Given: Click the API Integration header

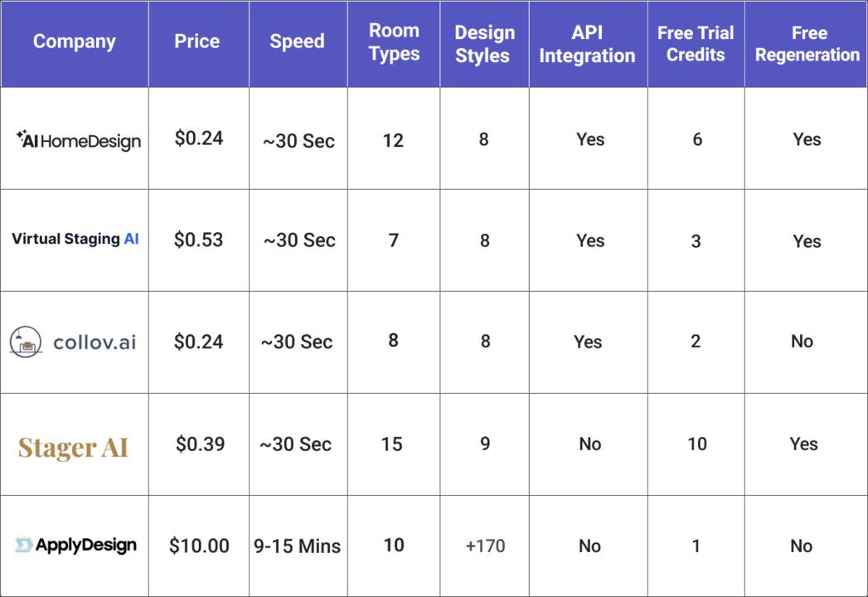Looking at the screenshot, I should click(587, 44).
